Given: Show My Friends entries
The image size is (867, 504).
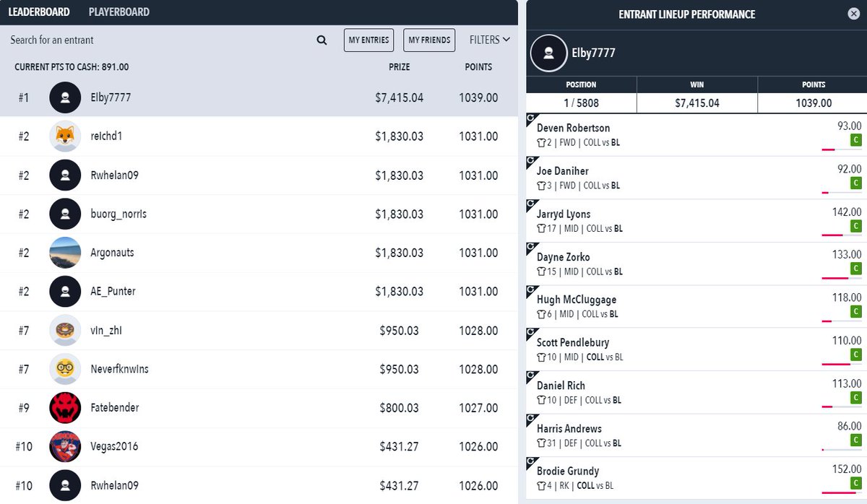Looking at the screenshot, I should [x=429, y=40].
